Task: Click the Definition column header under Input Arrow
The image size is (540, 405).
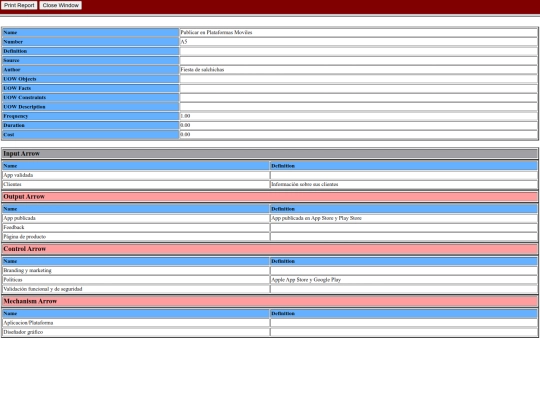Action: [x=404, y=166]
